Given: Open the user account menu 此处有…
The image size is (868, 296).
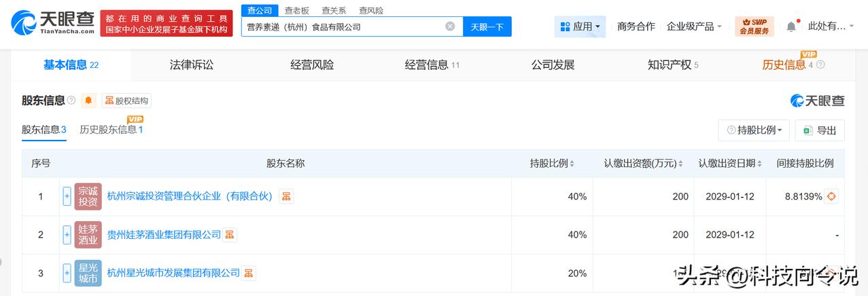Looking at the screenshot, I should pyautogui.click(x=832, y=26).
